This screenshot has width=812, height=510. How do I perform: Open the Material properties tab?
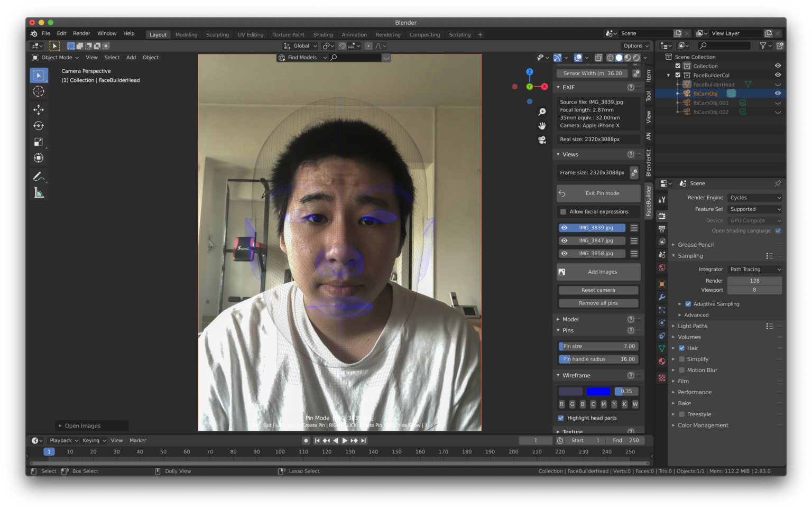click(x=662, y=361)
